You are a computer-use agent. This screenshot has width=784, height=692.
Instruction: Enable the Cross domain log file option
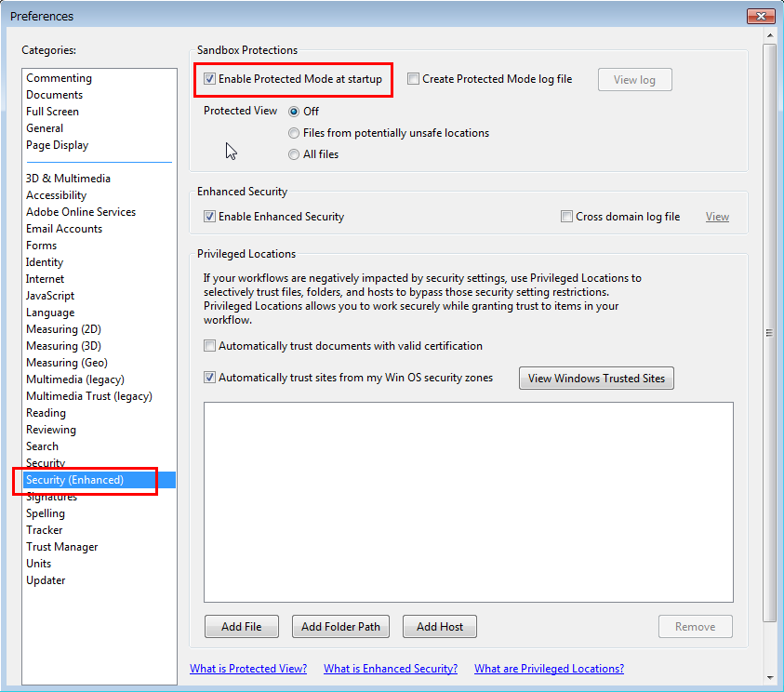(x=566, y=216)
